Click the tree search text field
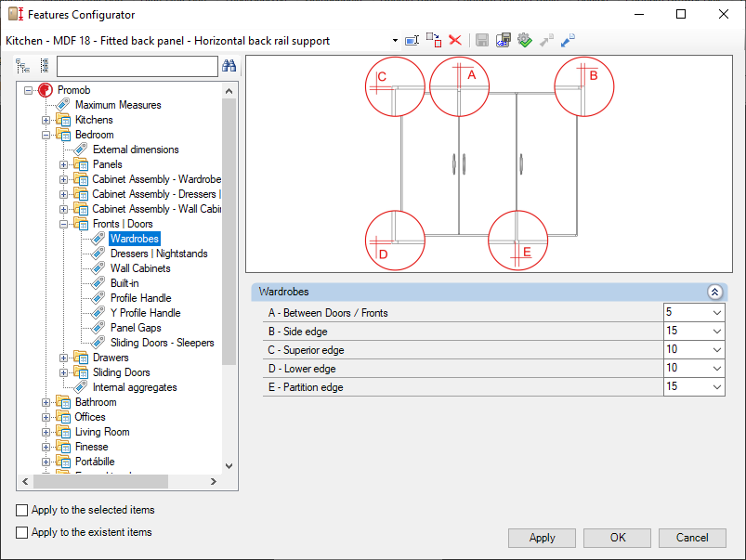The image size is (746, 560). click(137, 66)
